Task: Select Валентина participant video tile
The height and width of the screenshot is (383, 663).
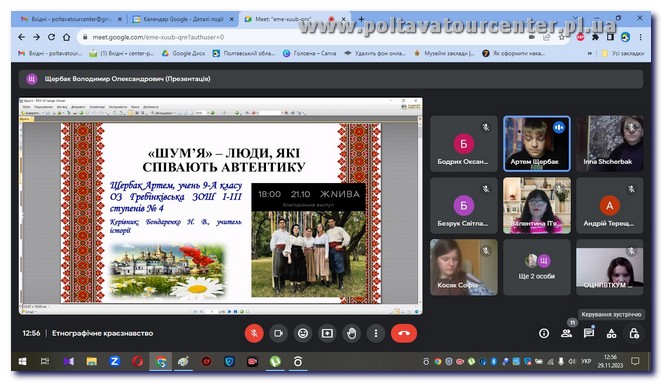Action: (x=537, y=205)
